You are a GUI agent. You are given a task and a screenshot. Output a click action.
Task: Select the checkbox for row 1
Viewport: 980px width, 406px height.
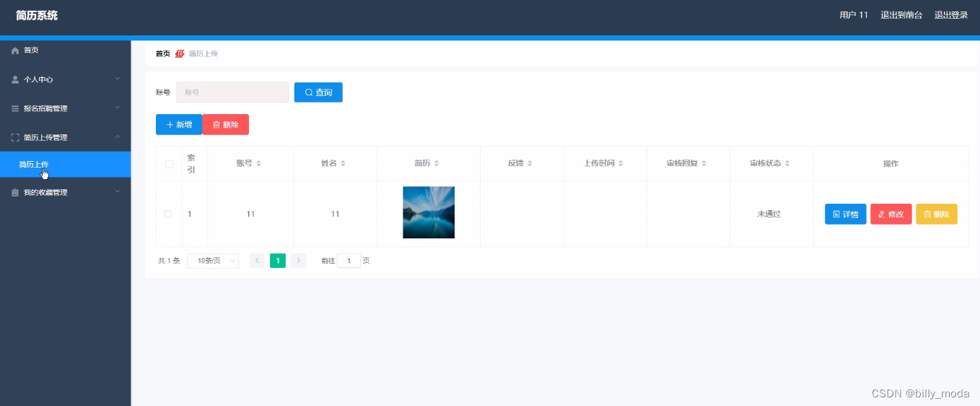tap(168, 214)
